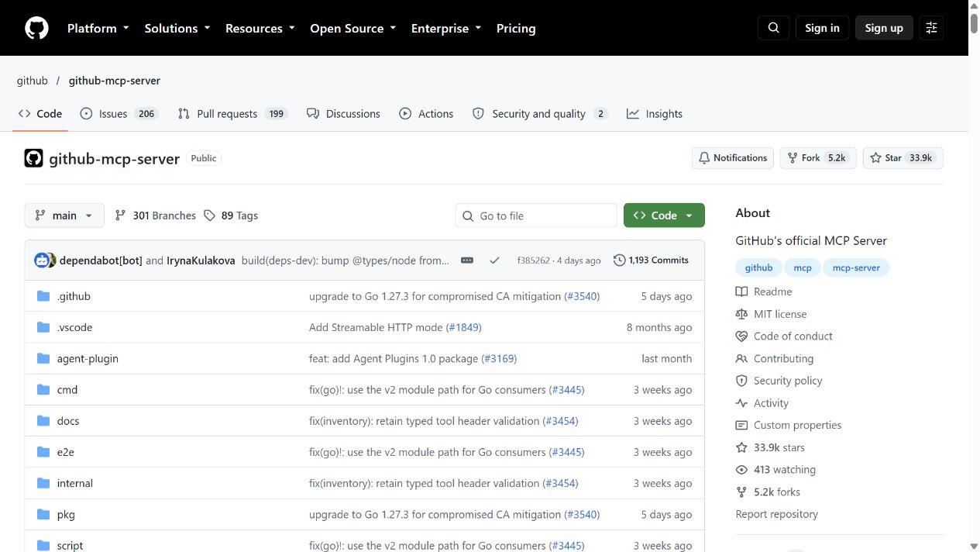The width and height of the screenshot is (980, 552).
Task: Click the repository avatar icon beside github-mcp-server title
Action: pos(33,158)
